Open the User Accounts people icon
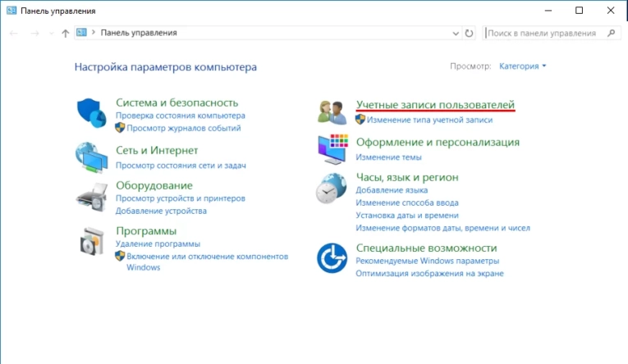Viewport: 628px width, 364px height. 332,112
